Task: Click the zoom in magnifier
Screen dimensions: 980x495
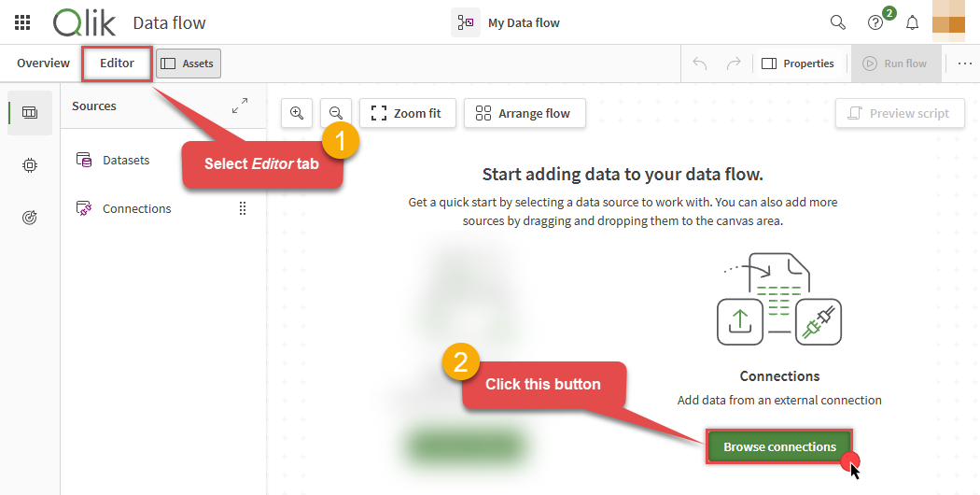Action: (297, 113)
